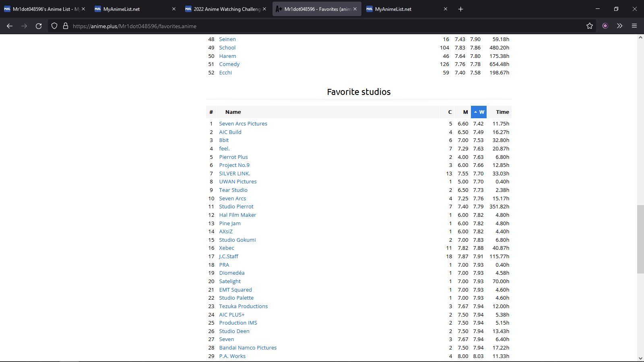Open the tracking protection shield icon

(54, 26)
